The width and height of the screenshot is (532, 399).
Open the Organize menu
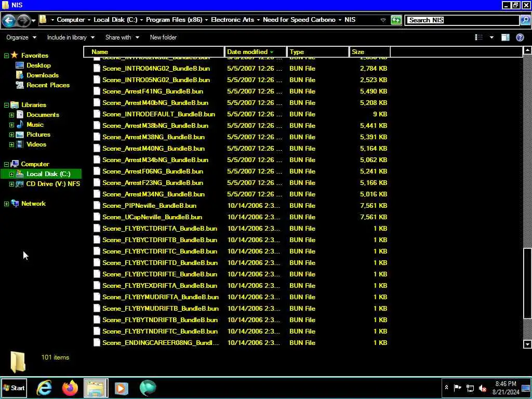click(21, 37)
